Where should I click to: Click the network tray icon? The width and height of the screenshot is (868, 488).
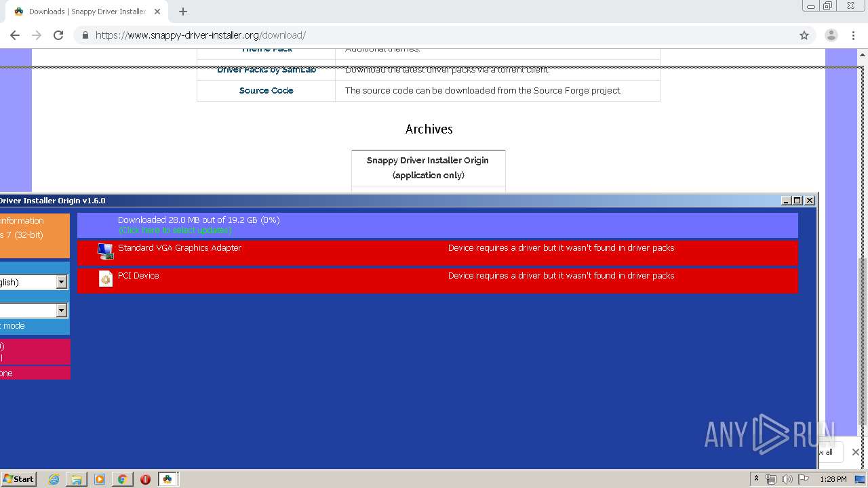(771, 479)
